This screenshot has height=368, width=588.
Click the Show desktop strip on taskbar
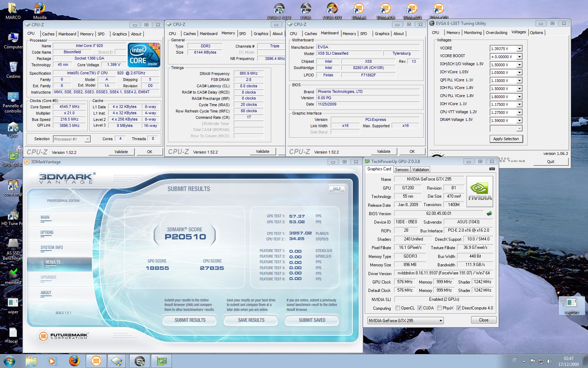click(586, 361)
